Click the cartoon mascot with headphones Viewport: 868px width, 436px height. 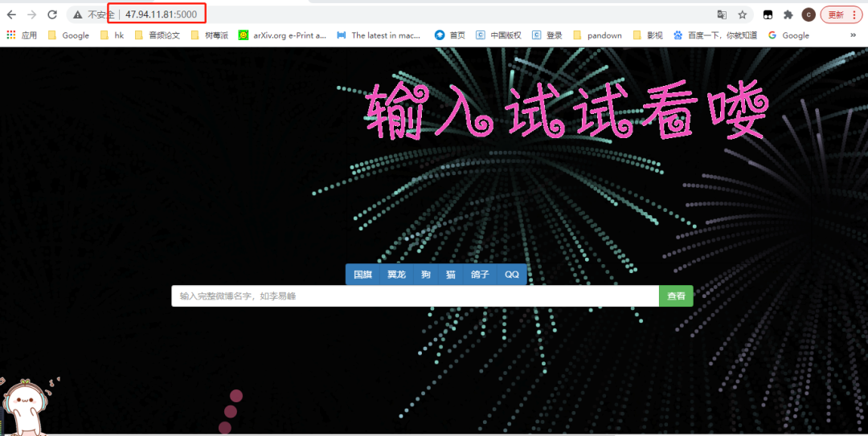[x=25, y=406]
